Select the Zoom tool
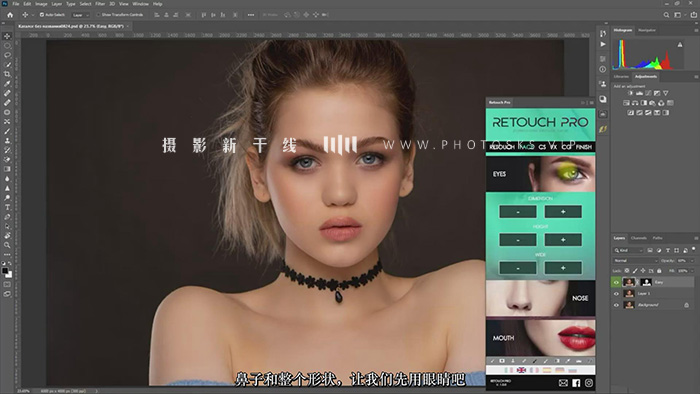The width and height of the screenshot is (700, 394). [x=7, y=245]
